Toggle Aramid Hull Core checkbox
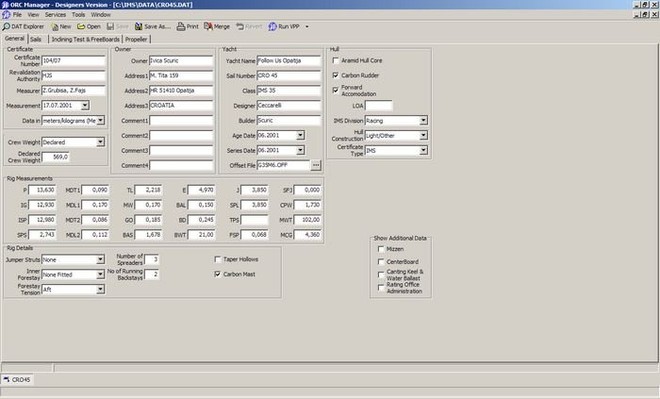Image resolution: width=660 pixels, height=399 pixels. (335, 61)
